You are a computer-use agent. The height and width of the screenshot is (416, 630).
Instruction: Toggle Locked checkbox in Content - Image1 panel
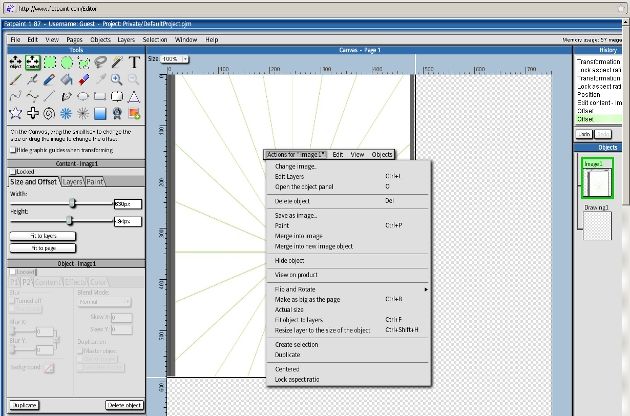click(x=13, y=172)
